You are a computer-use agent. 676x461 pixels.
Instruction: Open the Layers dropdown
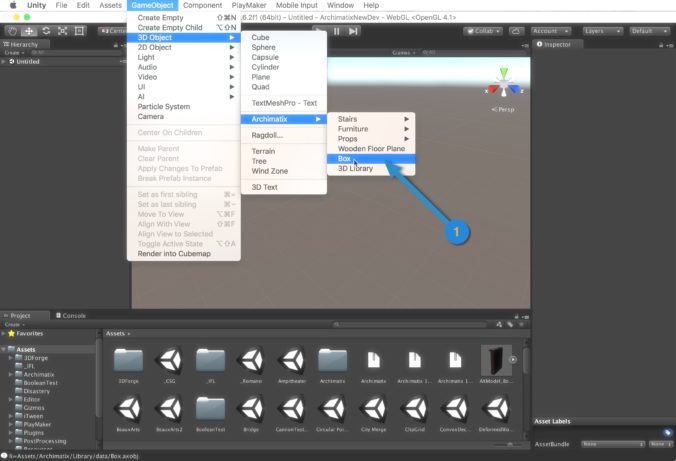click(602, 31)
